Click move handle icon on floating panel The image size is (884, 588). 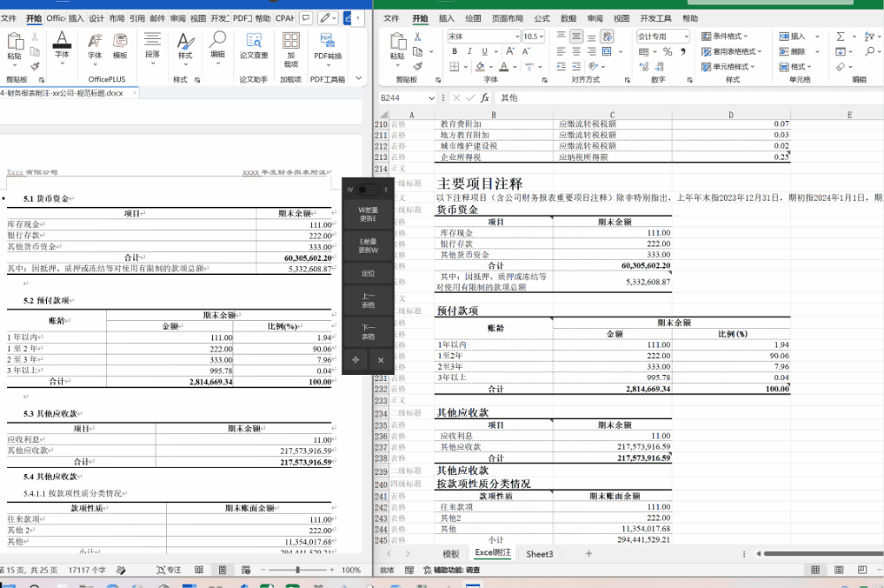355,360
